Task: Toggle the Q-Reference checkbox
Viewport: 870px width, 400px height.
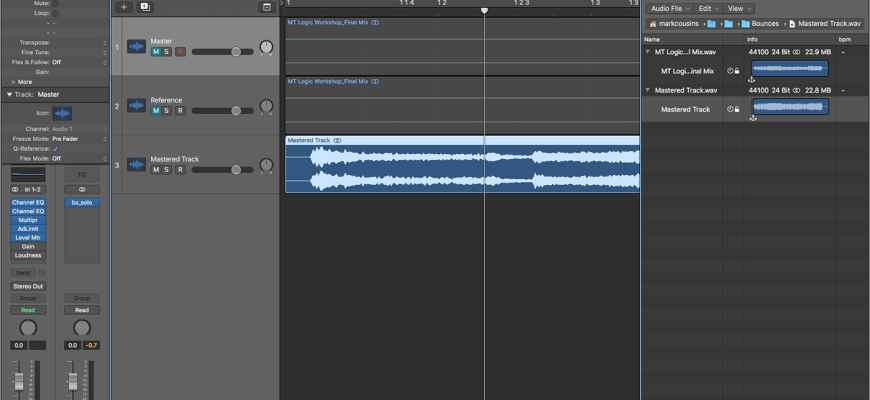Action: point(56,149)
